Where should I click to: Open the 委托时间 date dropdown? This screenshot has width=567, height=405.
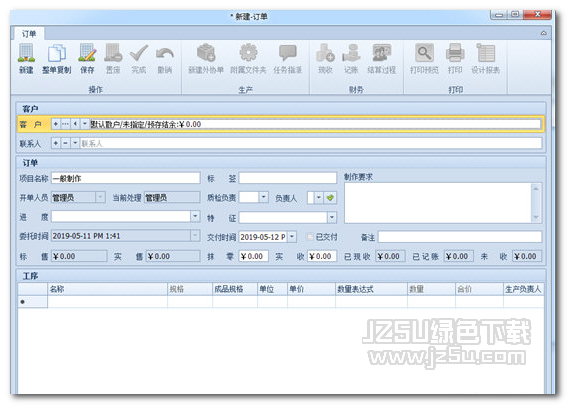point(195,236)
